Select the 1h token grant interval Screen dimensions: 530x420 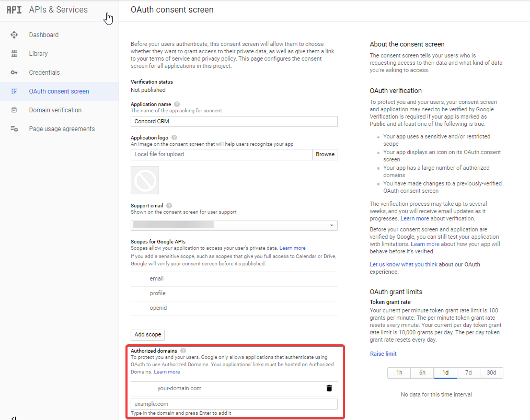(399, 372)
